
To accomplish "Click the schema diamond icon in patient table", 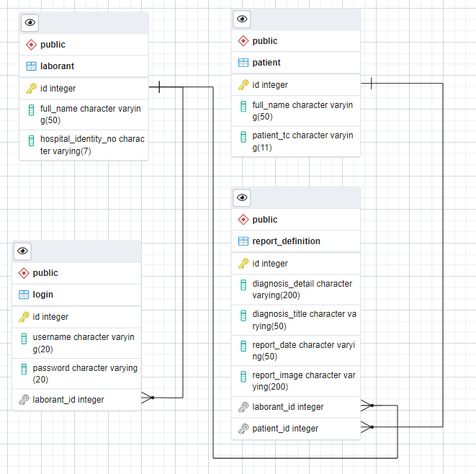I will click(x=243, y=41).
